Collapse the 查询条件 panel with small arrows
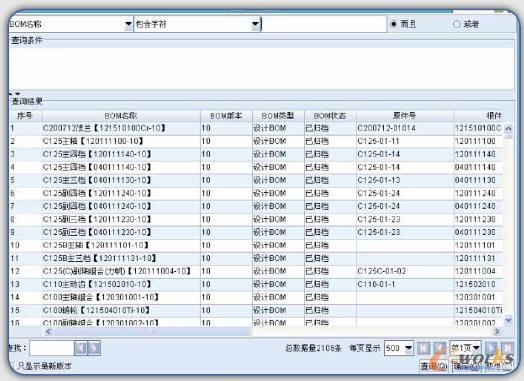Screen dimensions: 524x381 (15, 94)
